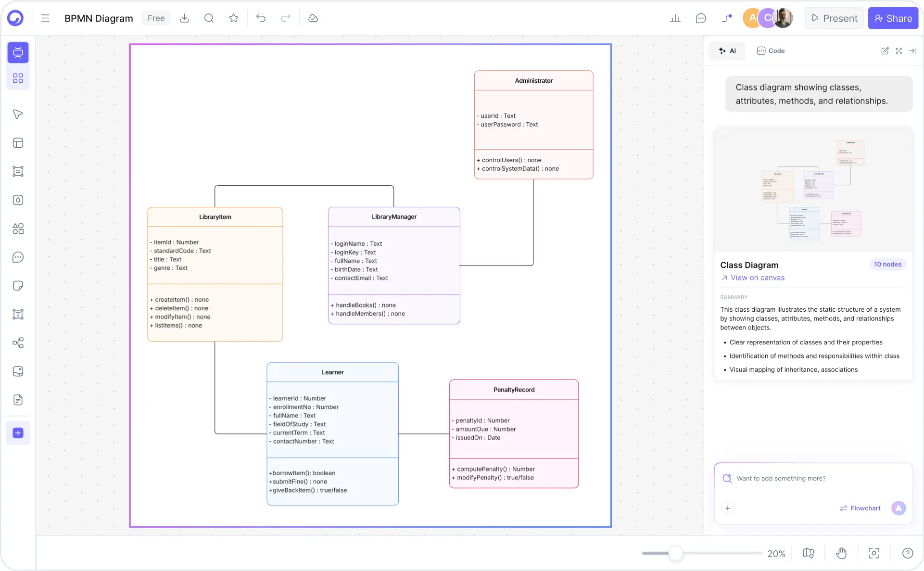The image size is (924, 571).
Task: Select the hand (pan) tool
Action: pos(841,553)
